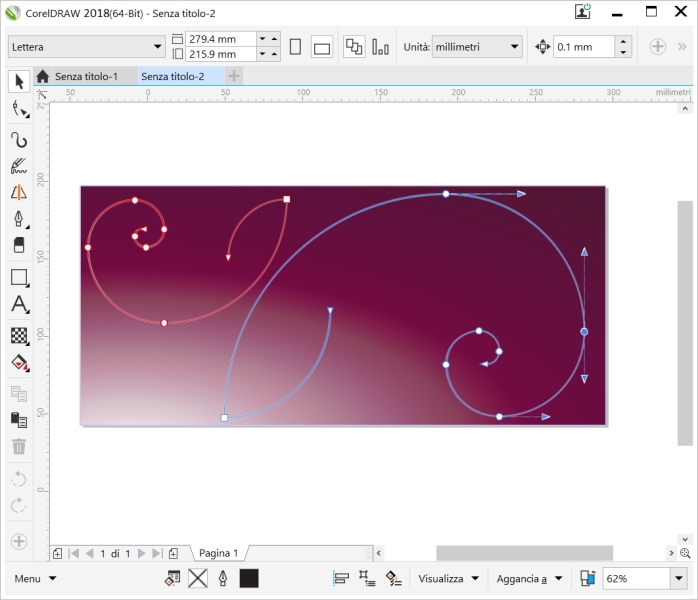Select the Interactive Fill bucket tool

(18, 362)
